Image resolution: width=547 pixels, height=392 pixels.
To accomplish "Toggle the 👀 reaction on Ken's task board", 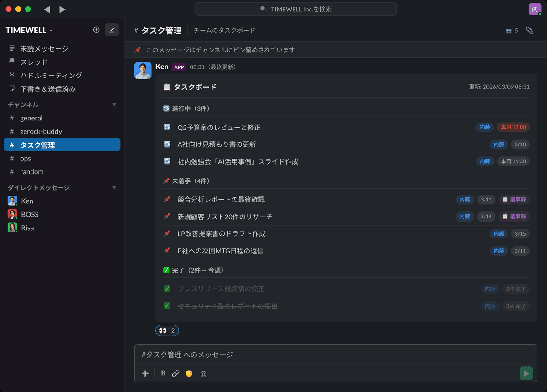I will click(x=167, y=330).
